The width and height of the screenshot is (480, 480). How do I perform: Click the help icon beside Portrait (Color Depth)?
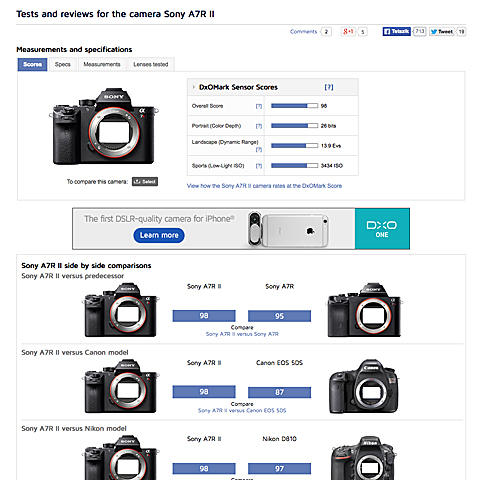coord(259,126)
